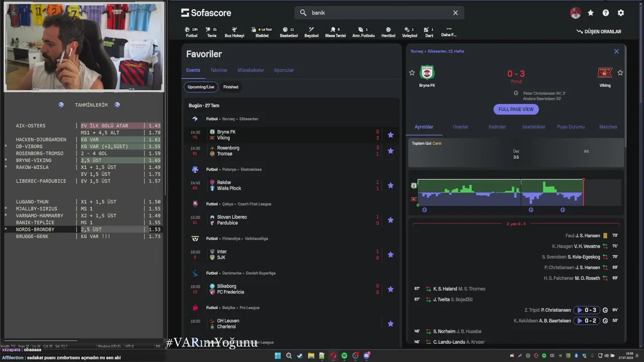Select the Finished filter
This screenshot has width=644, height=362.
tap(231, 87)
